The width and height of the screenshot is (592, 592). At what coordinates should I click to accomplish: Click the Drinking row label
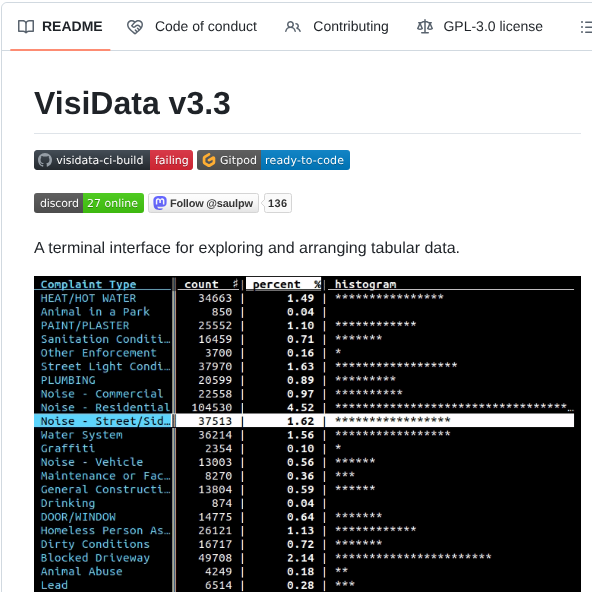pyautogui.click(x=68, y=503)
